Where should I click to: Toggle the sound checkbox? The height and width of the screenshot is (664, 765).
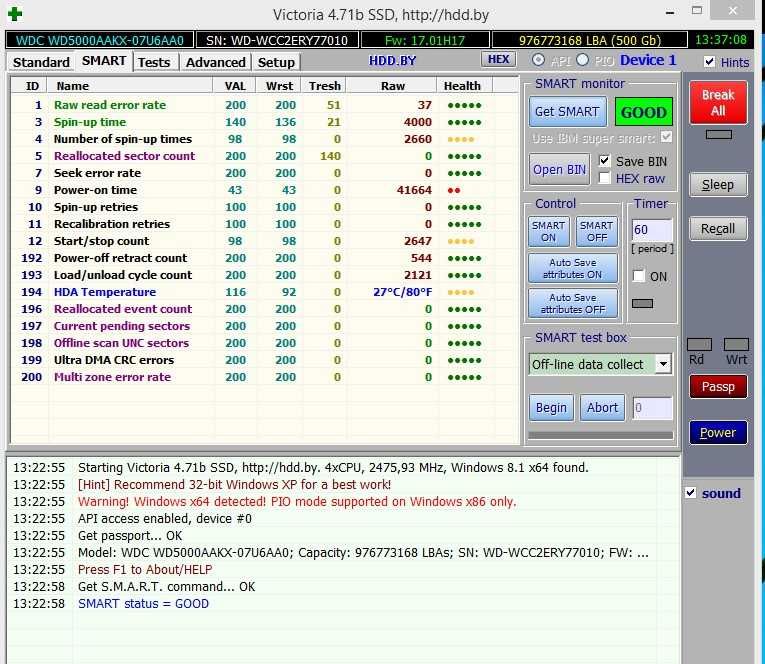coord(691,493)
